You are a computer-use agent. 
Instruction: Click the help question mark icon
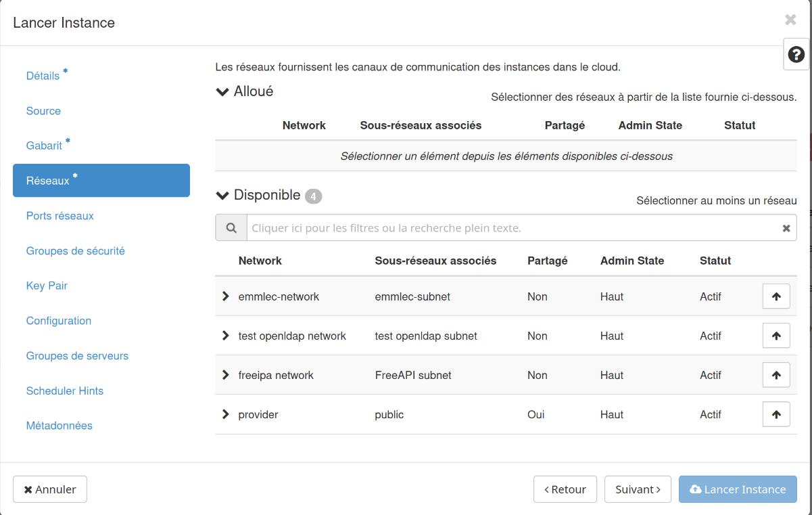[796, 55]
